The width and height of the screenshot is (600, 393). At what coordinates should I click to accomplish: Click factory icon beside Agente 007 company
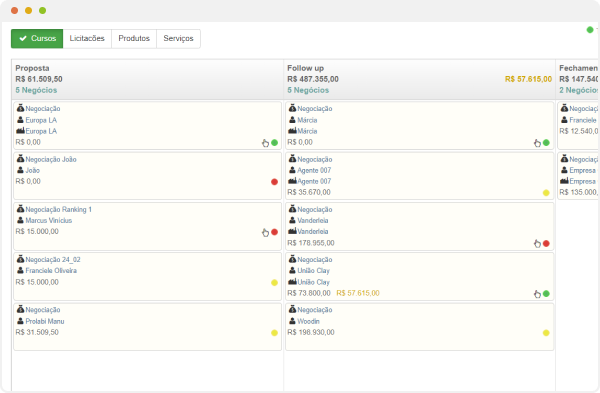292,181
